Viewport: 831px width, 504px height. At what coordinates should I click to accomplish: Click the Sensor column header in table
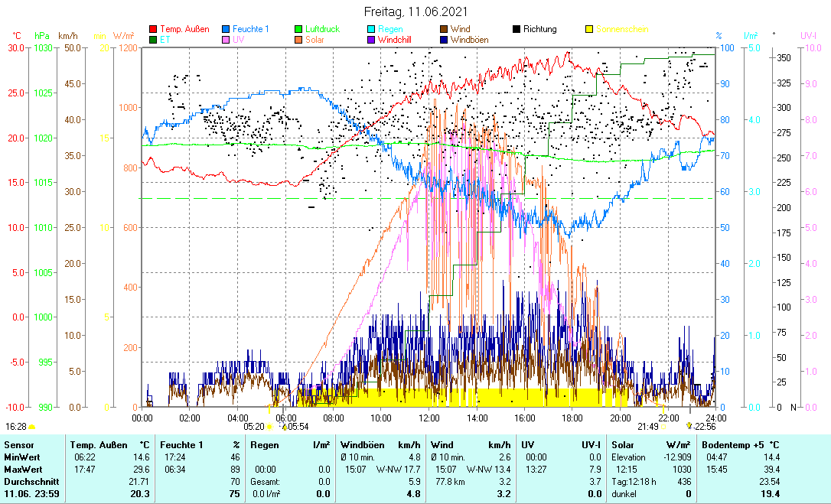click(19, 444)
